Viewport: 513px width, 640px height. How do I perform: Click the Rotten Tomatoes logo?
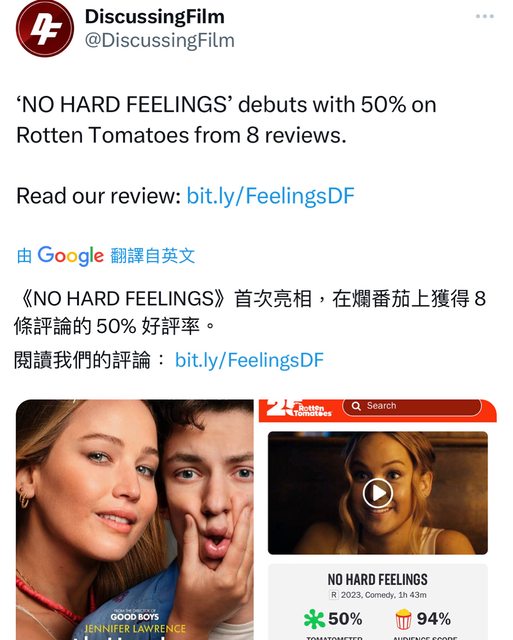coord(299,409)
